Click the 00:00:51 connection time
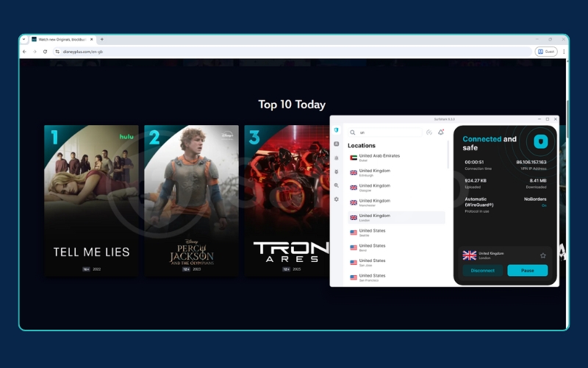The image size is (588, 368). coord(474,162)
